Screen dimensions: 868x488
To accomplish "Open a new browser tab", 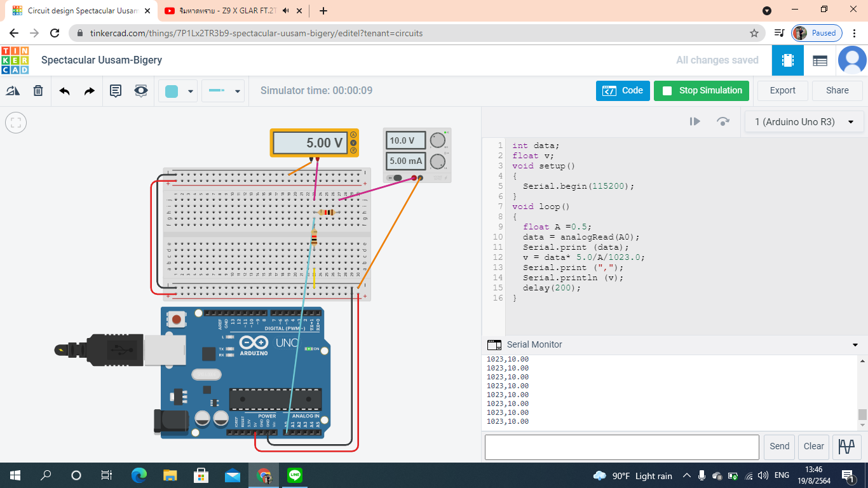I will point(323,11).
